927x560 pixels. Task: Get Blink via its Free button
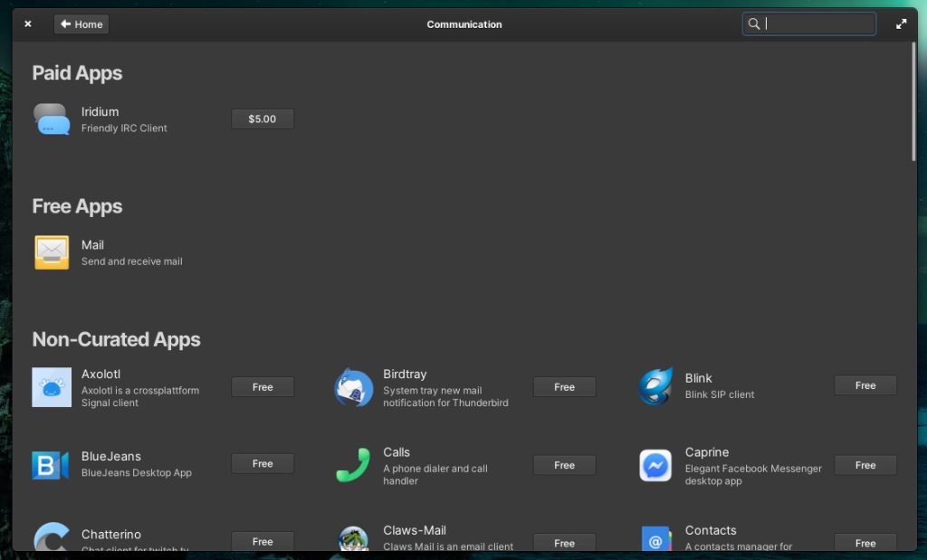click(865, 385)
